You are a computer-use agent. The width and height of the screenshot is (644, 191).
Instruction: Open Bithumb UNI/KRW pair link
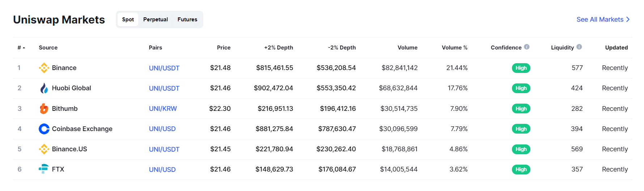163,109
